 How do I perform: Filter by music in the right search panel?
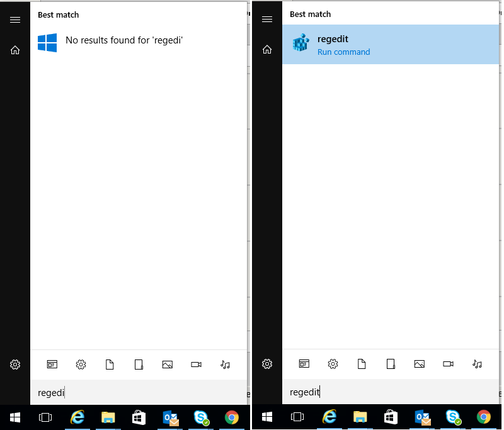click(x=477, y=364)
